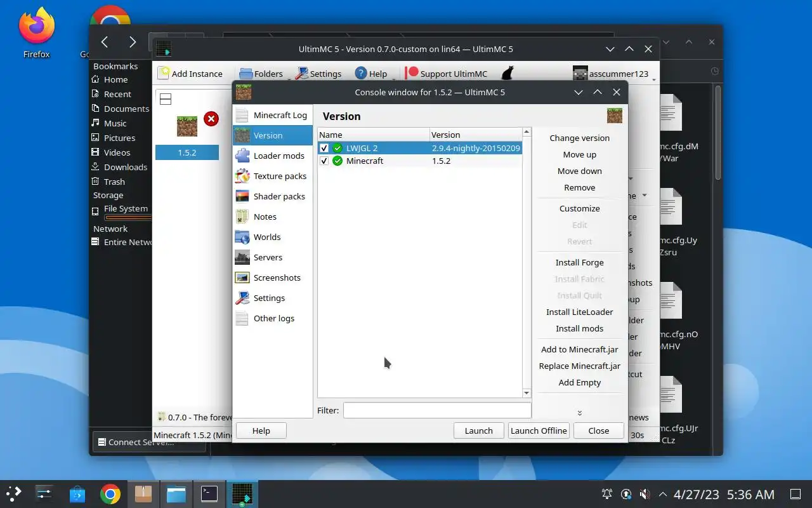812x508 pixels.
Task: Click Move down button
Action: (x=579, y=171)
